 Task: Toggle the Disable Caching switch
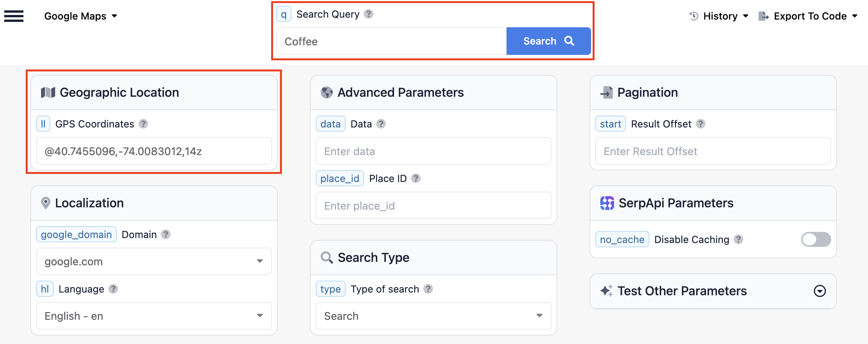coord(816,240)
